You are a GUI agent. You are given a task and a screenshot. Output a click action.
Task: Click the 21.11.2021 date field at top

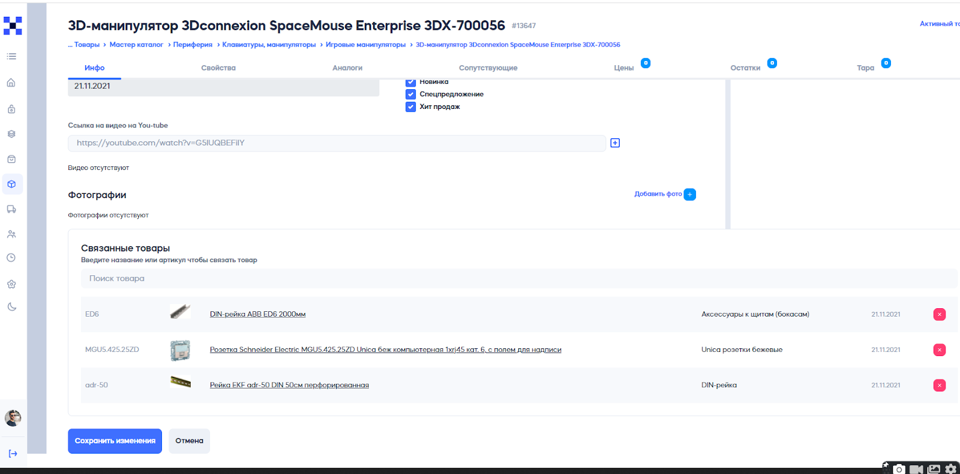coord(223,87)
